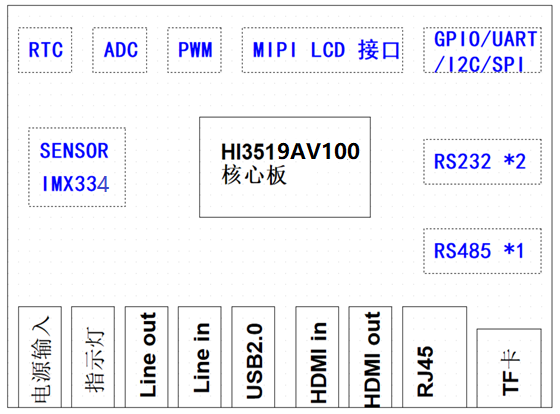560x414 pixels.
Task: Click the RS485 *1 block
Action: 482,251
